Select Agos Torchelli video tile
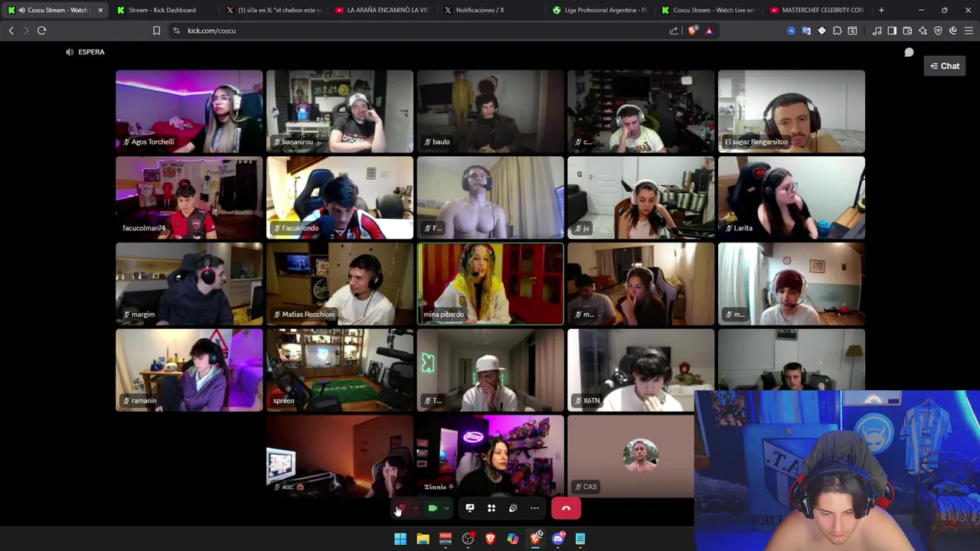This screenshot has width=980, height=551. [189, 111]
